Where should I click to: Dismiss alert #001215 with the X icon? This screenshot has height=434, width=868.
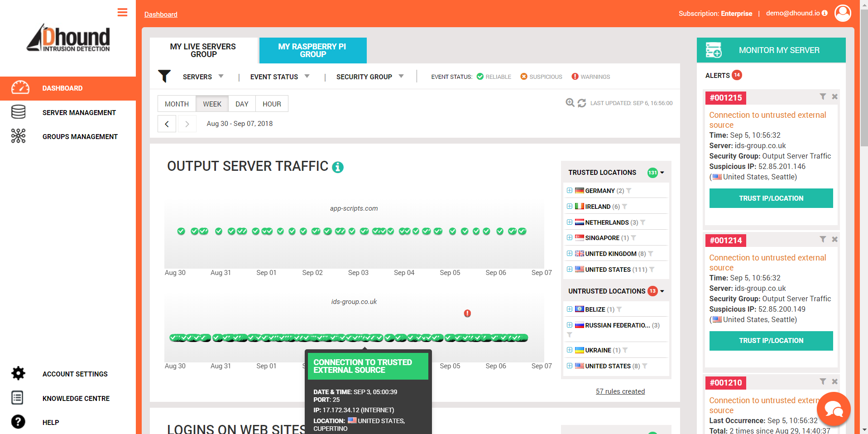[834, 96]
